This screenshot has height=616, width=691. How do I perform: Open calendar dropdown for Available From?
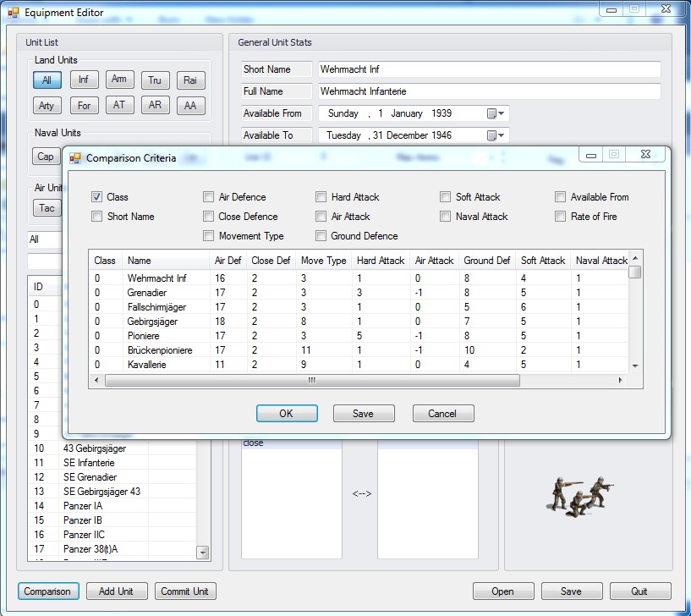tap(496, 113)
